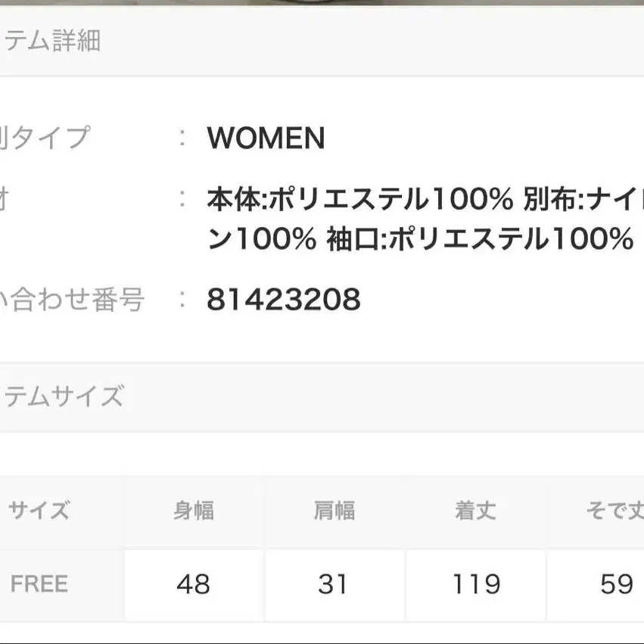Click the 問い合わせ番号 label
This screenshot has height=644, width=644.
pos(72,300)
